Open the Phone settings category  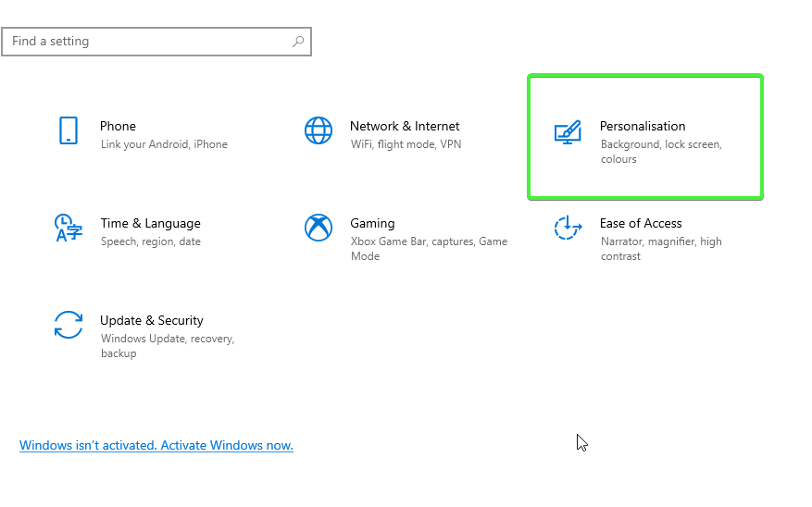(x=118, y=126)
